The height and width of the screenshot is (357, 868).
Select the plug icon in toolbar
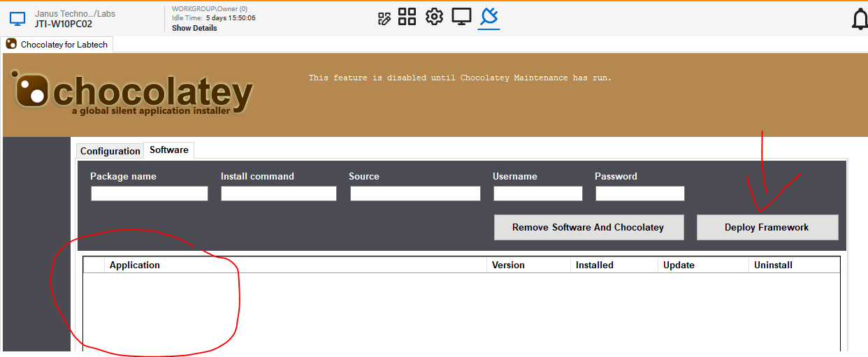(x=489, y=17)
